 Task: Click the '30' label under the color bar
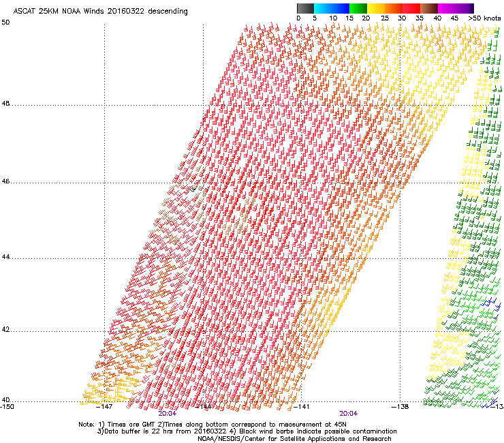point(402,18)
